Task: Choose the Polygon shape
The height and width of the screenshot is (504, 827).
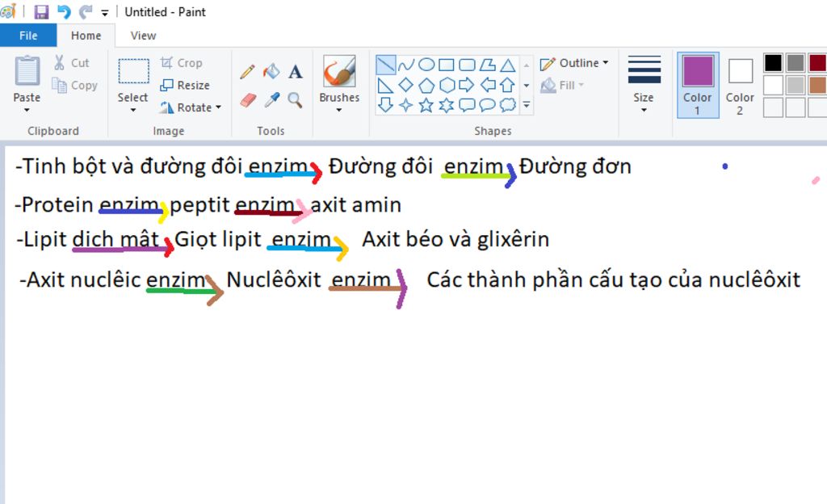Action: tap(487, 65)
